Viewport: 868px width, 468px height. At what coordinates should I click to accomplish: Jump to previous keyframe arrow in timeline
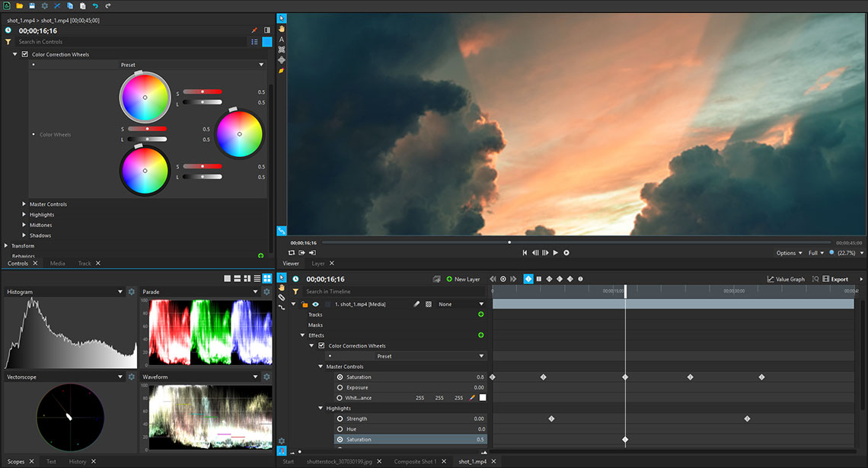point(493,279)
